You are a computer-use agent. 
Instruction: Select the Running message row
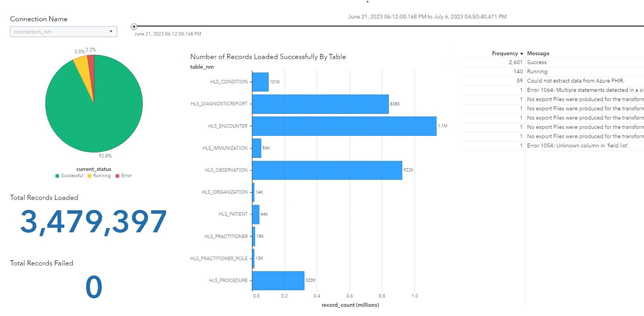coord(552,72)
